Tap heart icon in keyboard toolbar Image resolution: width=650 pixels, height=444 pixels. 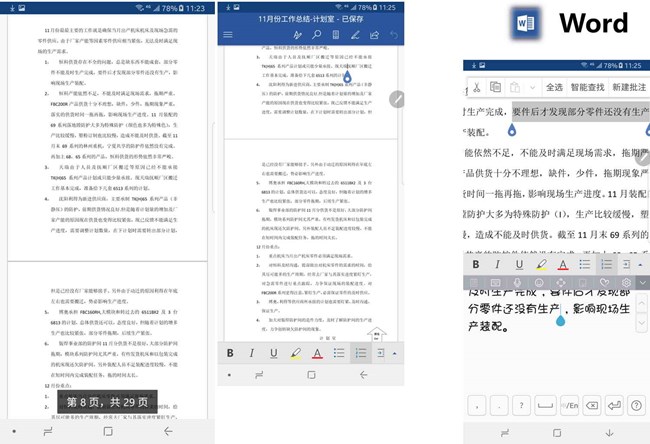pos(604,283)
